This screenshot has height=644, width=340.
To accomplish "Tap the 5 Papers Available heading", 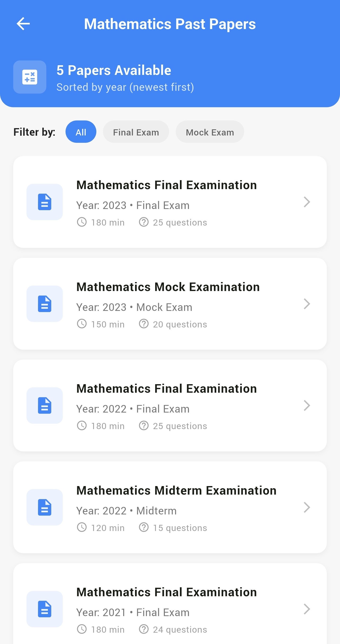I will click(114, 70).
